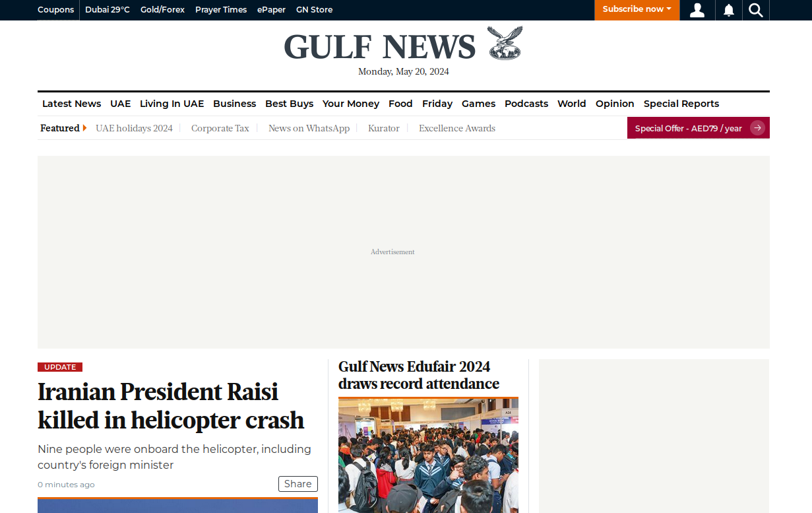812x513 pixels.
Task: Visit GN Store link
Action: (314, 10)
